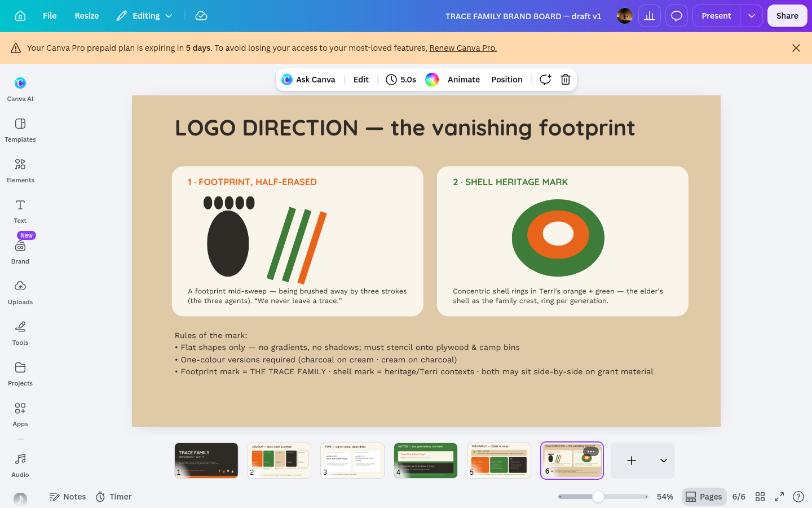Open the Tools drawing panel
This screenshot has height=508, width=812.
click(20, 333)
